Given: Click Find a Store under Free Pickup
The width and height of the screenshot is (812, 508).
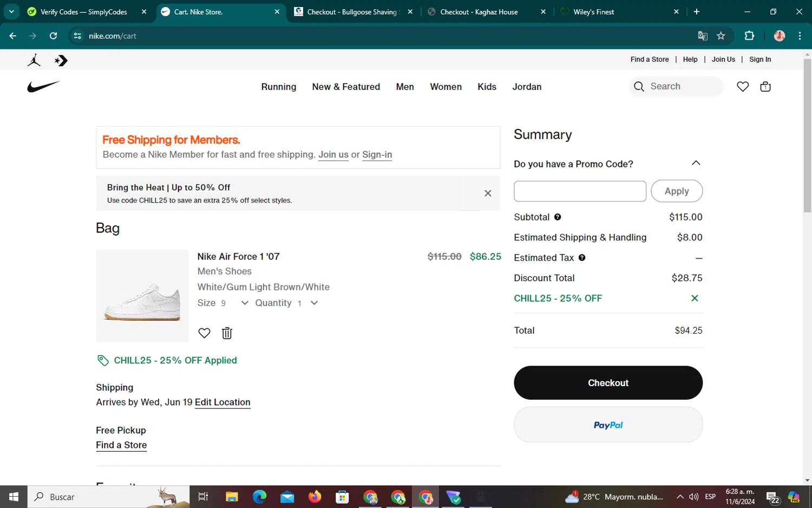Looking at the screenshot, I should (121, 445).
